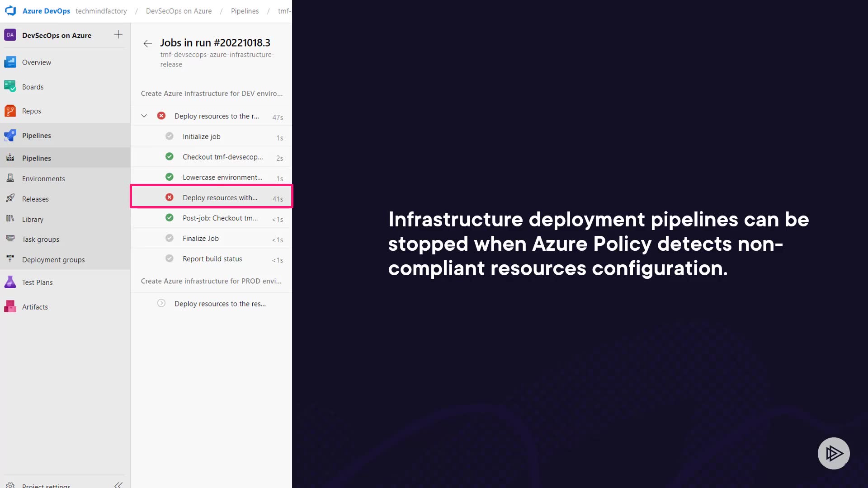Open the Boards section icon
Viewport: 868px width, 488px height.
pos(10,86)
